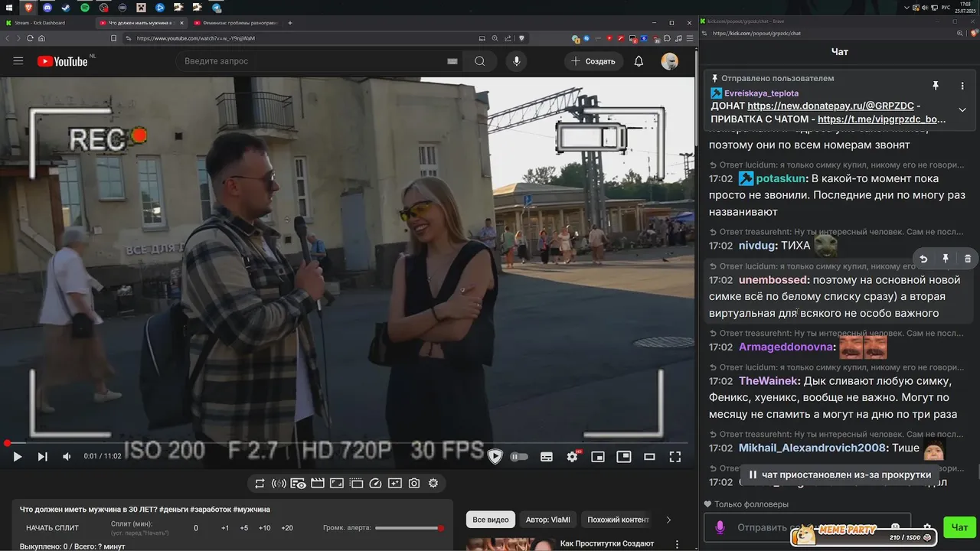Screen dimensions: 980x551
Task: Click the Создать button on YouTube
Action: tap(593, 61)
